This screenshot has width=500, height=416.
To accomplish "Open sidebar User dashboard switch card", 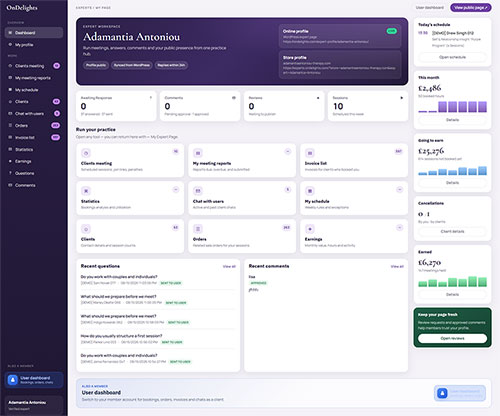I will tap(34, 380).
